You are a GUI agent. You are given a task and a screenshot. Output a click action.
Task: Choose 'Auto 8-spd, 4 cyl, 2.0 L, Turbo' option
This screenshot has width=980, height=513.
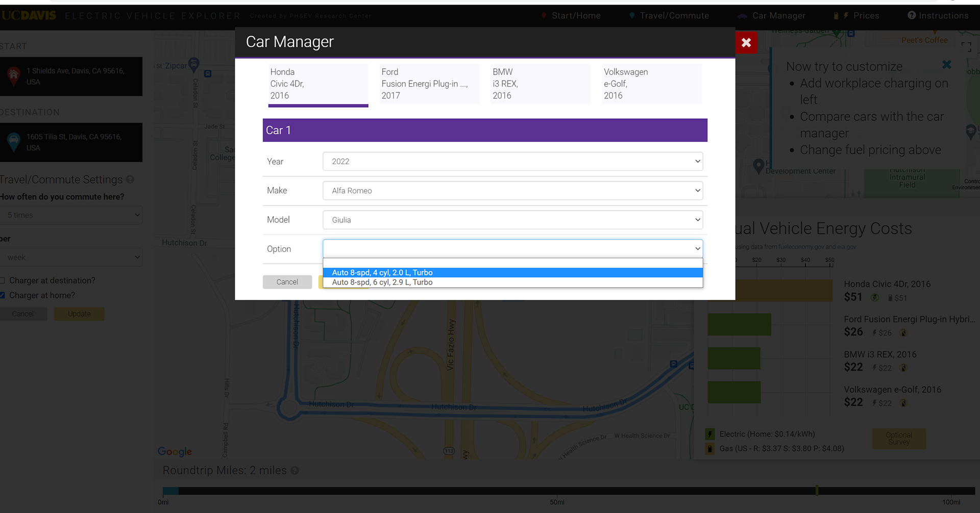[x=512, y=273]
